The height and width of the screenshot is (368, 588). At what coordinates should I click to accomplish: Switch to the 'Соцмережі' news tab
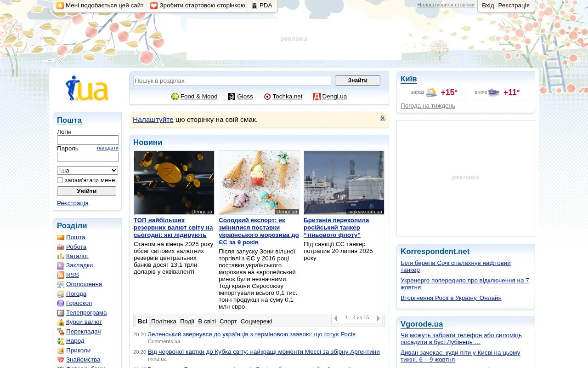[x=256, y=322]
